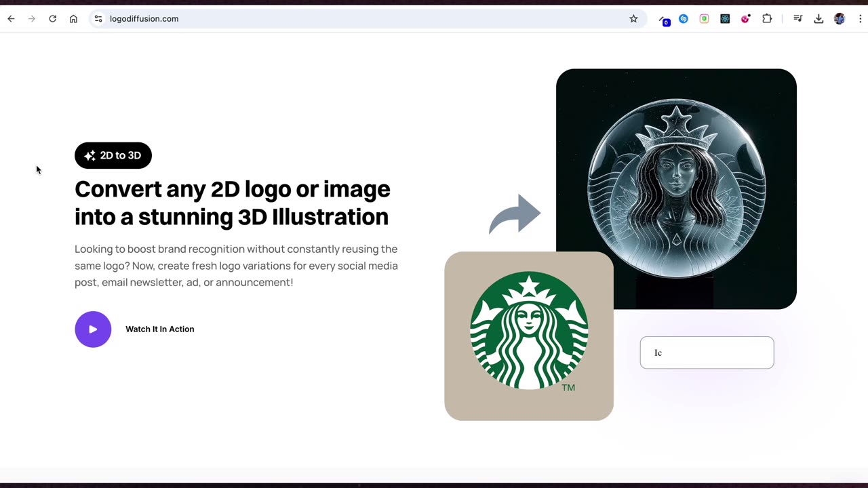868x488 pixels.
Task: Click the Watch It In Action label
Action: coord(160,329)
